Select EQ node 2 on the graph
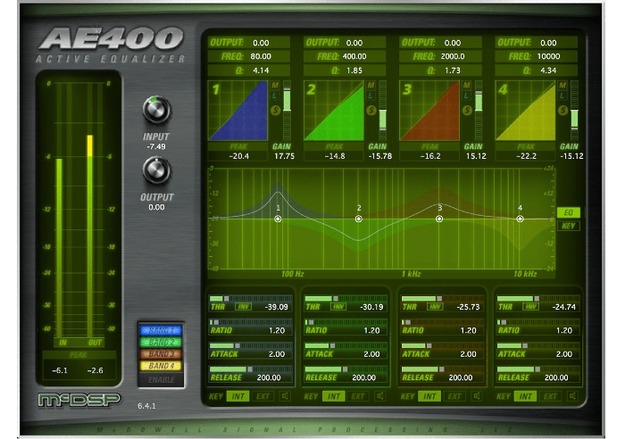625x439 pixels. point(358,219)
